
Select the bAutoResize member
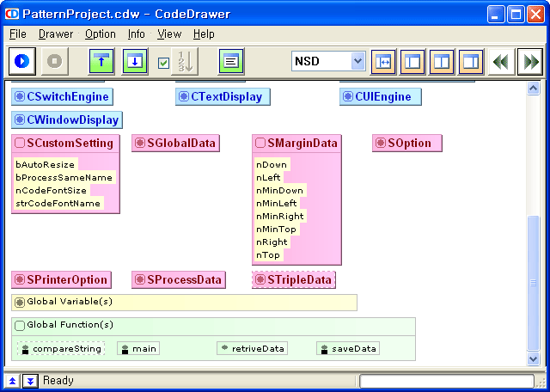[46, 164]
